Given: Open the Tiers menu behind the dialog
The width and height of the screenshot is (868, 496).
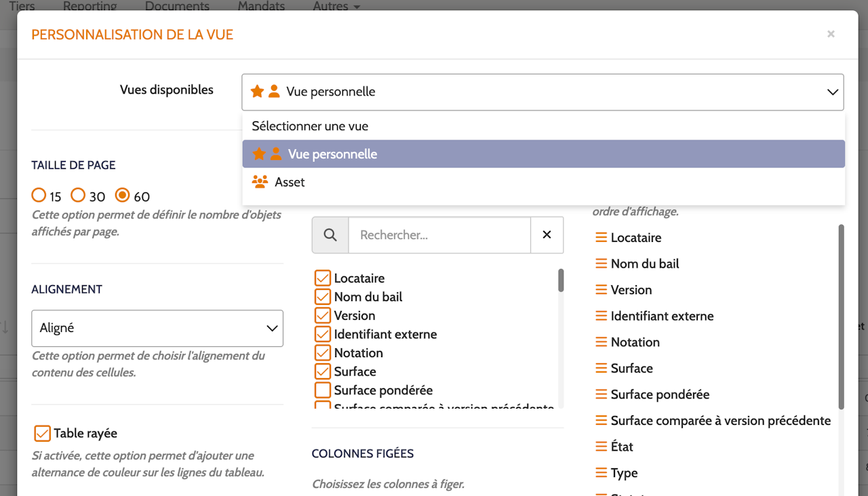Looking at the screenshot, I should (x=22, y=6).
